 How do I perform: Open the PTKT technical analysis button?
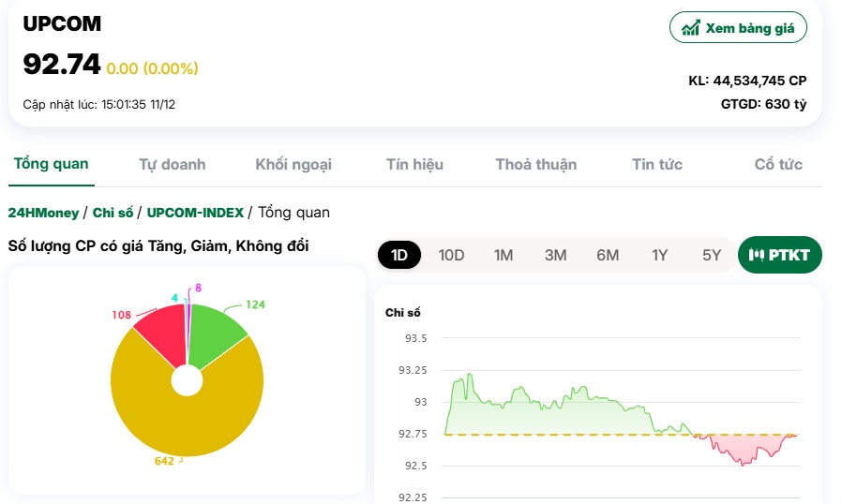click(x=780, y=255)
